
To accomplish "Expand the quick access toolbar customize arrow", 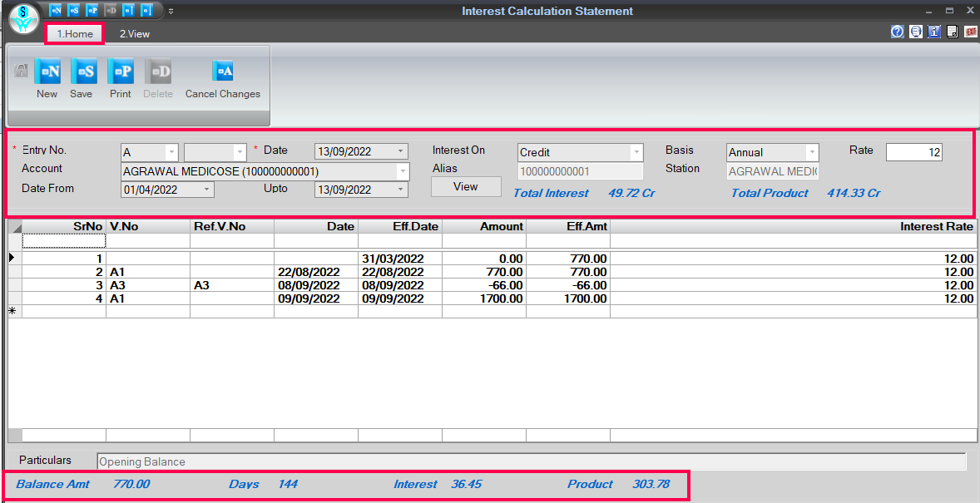I will click(x=171, y=12).
